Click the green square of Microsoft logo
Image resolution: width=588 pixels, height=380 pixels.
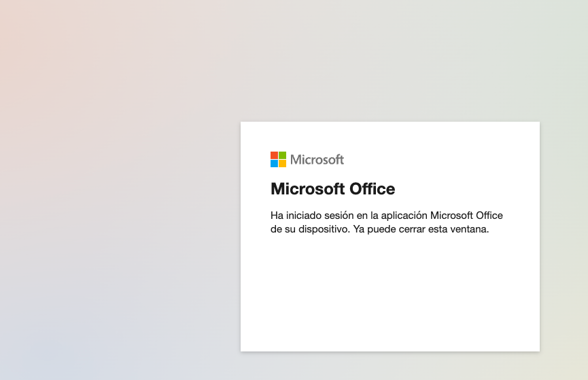pyautogui.click(x=283, y=156)
